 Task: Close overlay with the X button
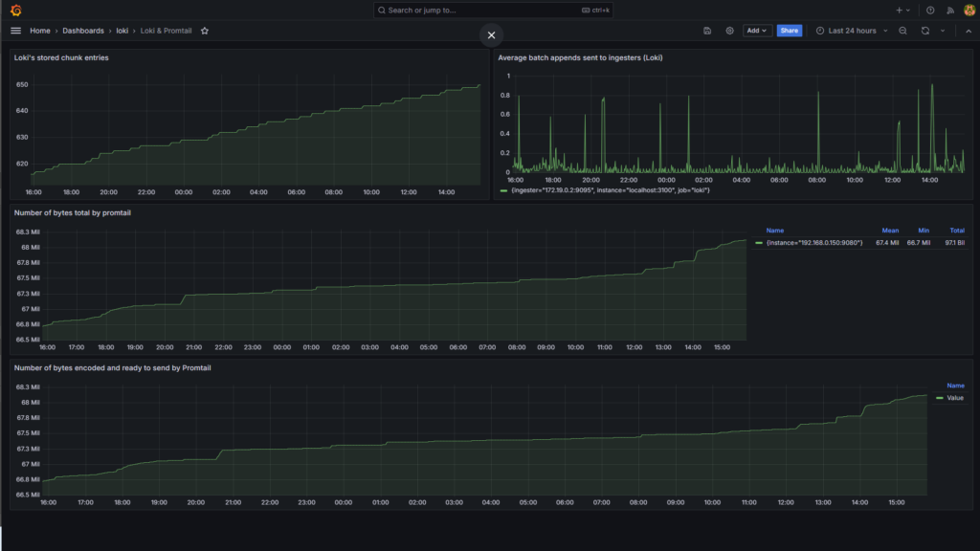[491, 35]
